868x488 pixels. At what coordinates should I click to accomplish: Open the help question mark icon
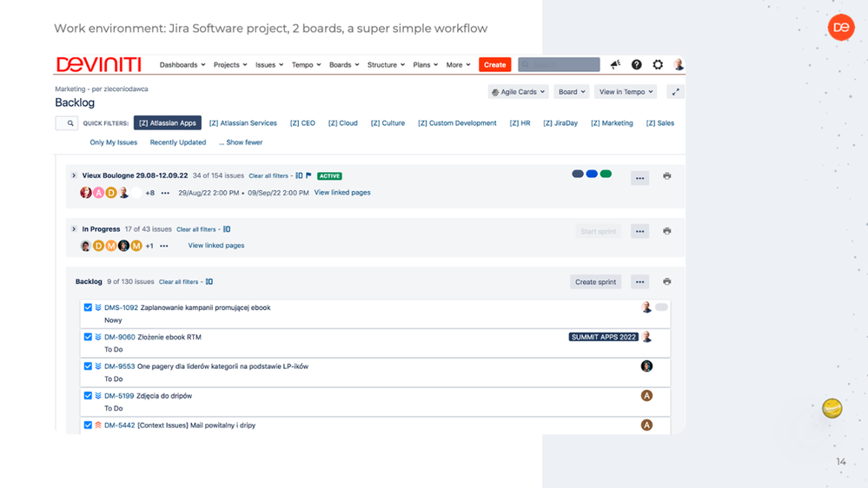[x=637, y=65]
